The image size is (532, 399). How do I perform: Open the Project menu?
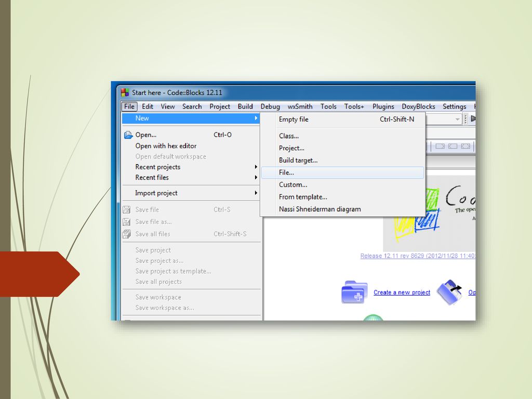[220, 107]
